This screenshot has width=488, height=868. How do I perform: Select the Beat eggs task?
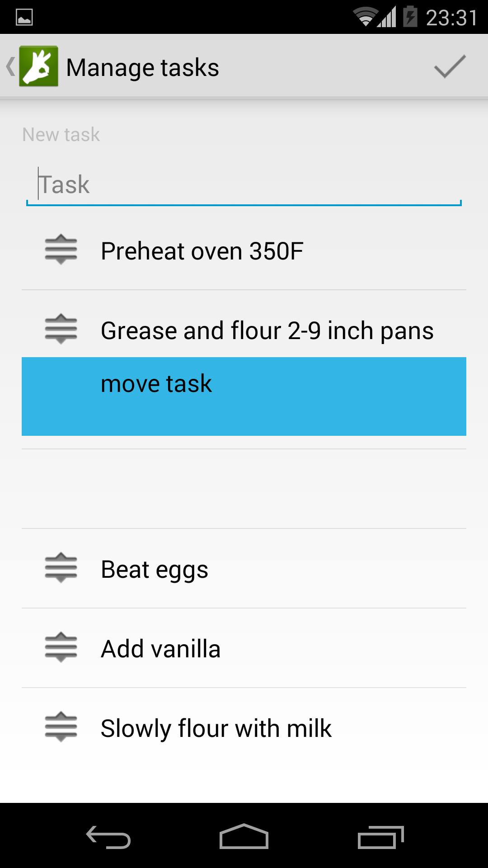click(x=155, y=569)
